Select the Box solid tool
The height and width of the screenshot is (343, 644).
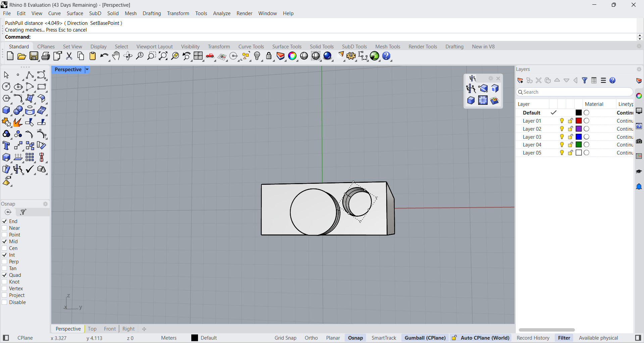click(x=6, y=111)
